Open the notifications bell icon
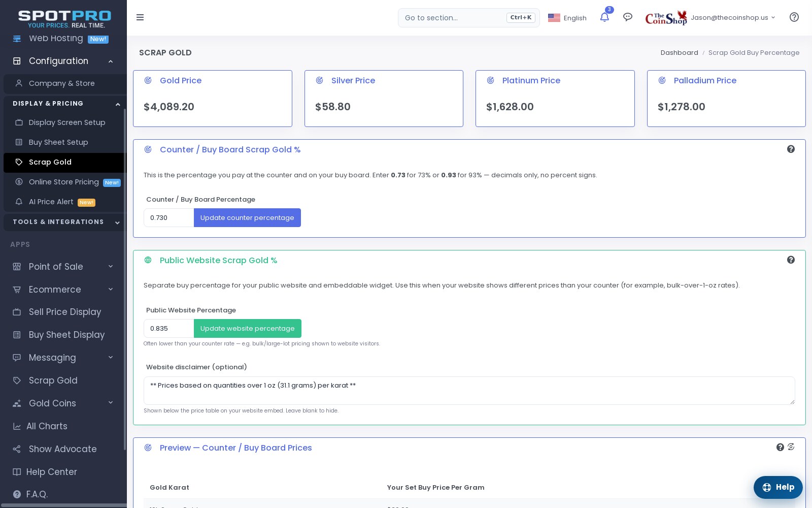 tap(604, 17)
